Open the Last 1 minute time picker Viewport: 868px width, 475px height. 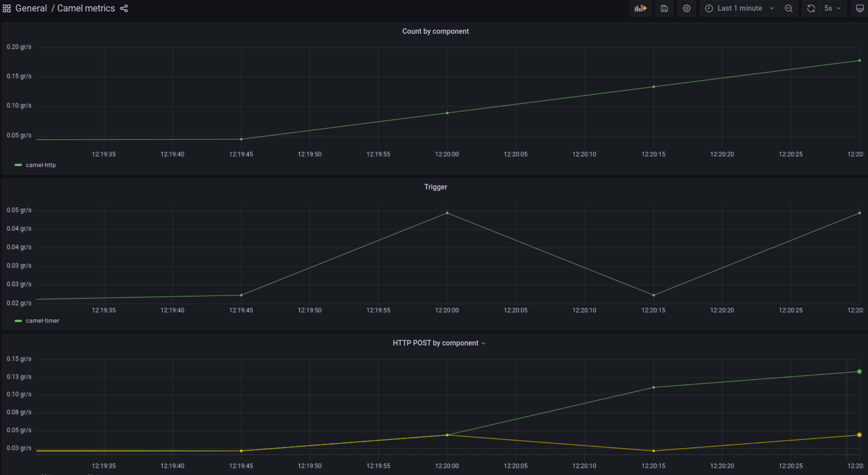[739, 8]
